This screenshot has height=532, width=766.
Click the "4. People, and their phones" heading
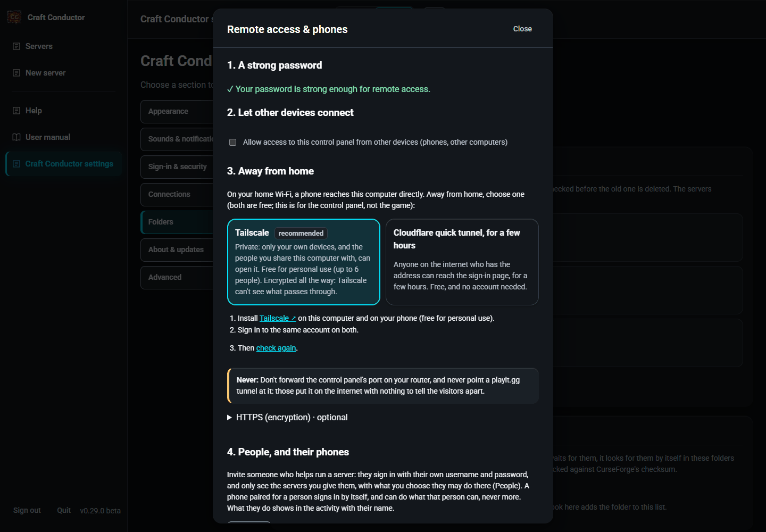(288, 452)
